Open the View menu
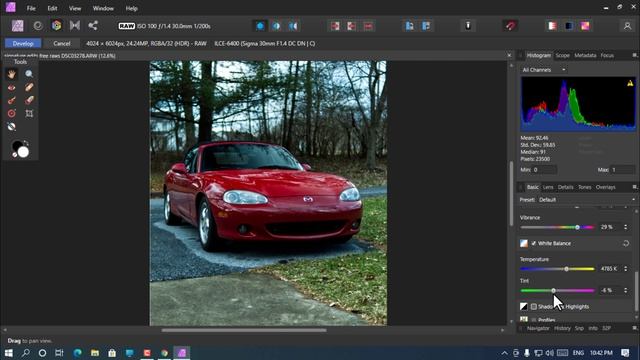This screenshot has width=640, height=360. (75, 8)
